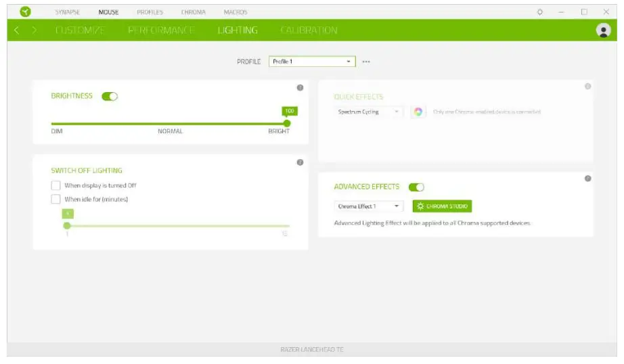The image size is (624, 364).
Task: Open the Spectrum Cycling quick effects dropdown
Action: [x=367, y=112]
